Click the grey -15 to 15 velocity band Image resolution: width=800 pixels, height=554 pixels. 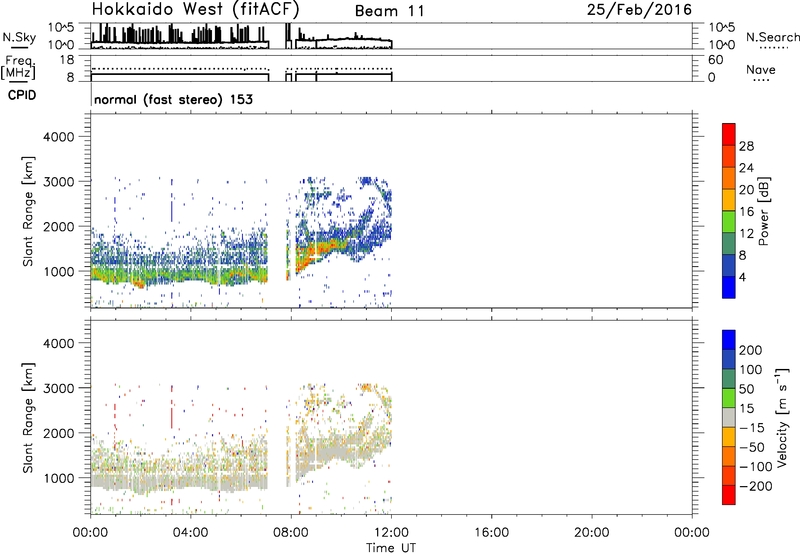[729, 418]
